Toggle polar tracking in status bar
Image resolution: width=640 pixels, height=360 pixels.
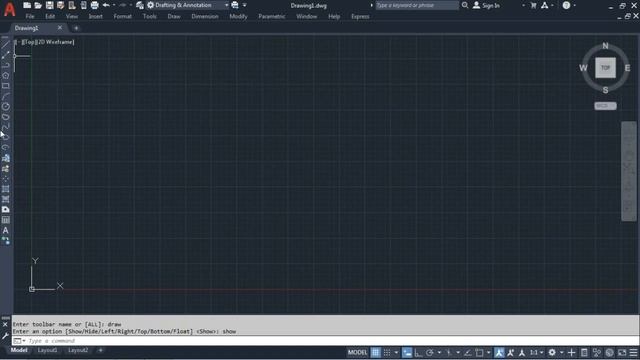coord(430,353)
